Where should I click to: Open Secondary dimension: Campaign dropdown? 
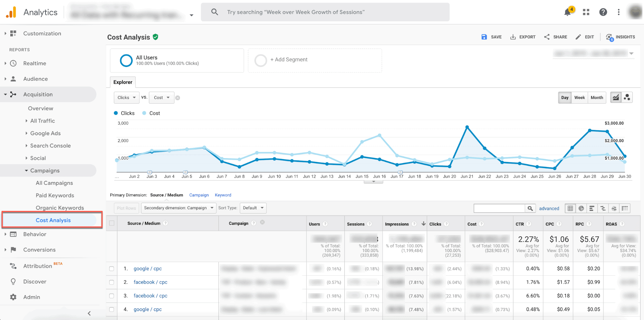pos(178,208)
